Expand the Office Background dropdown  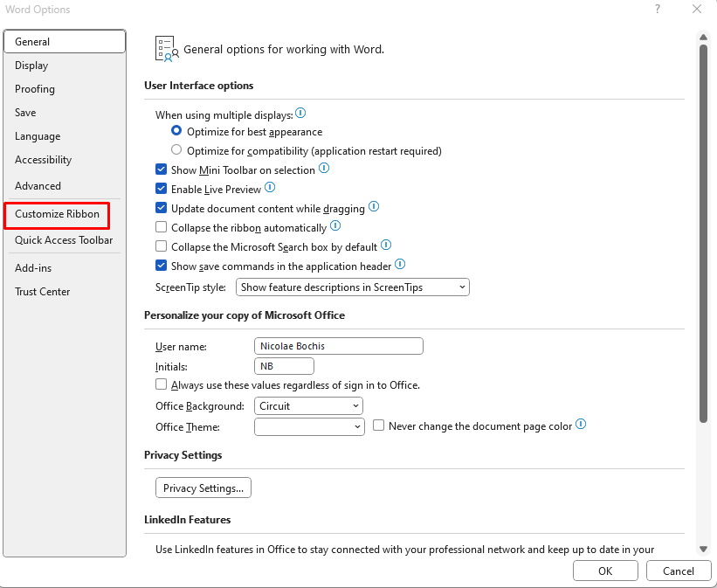308,406
